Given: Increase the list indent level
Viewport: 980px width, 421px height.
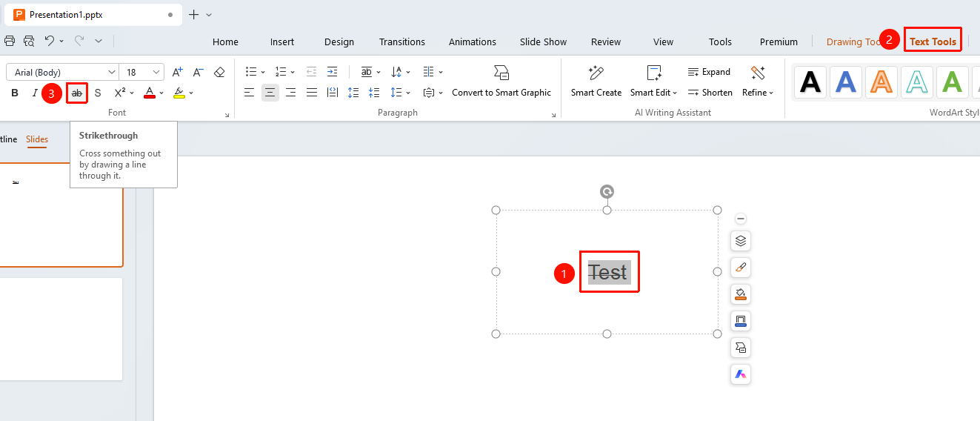Looking at the screenshot, I should pos(332,72).
